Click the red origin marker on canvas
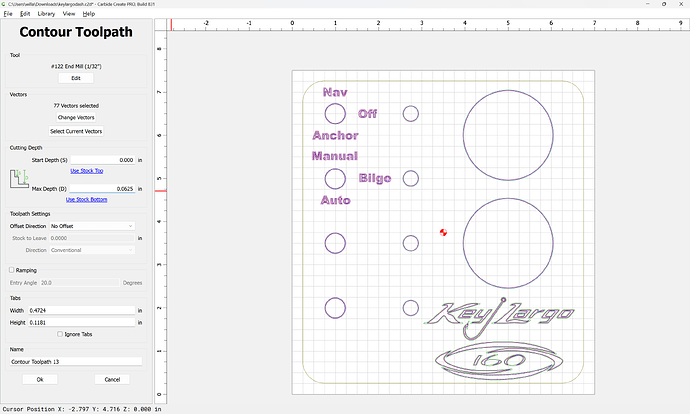Screen dimensions: 690x414 pyautogui.click(x=443, y=232)
